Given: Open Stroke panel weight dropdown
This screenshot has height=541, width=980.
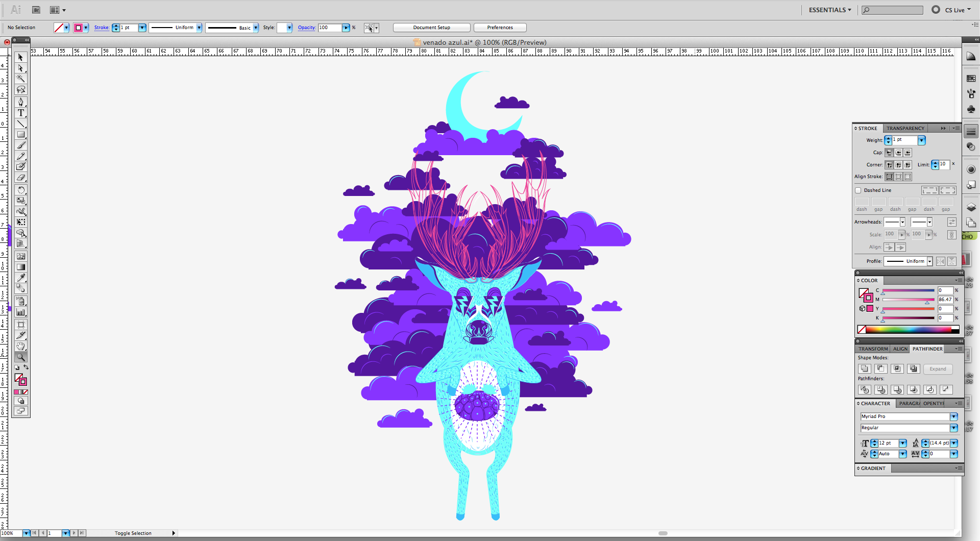Looking at the screenshot, I should 921,140.
